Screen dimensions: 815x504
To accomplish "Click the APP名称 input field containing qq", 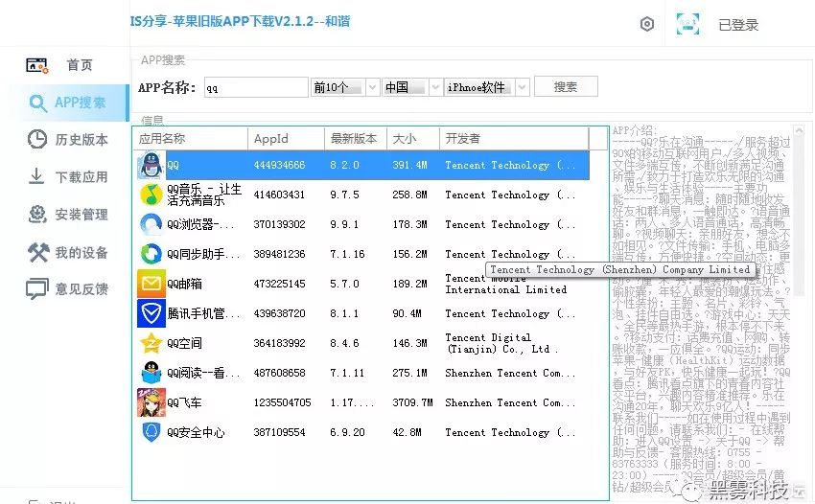I will coord(256,87).
